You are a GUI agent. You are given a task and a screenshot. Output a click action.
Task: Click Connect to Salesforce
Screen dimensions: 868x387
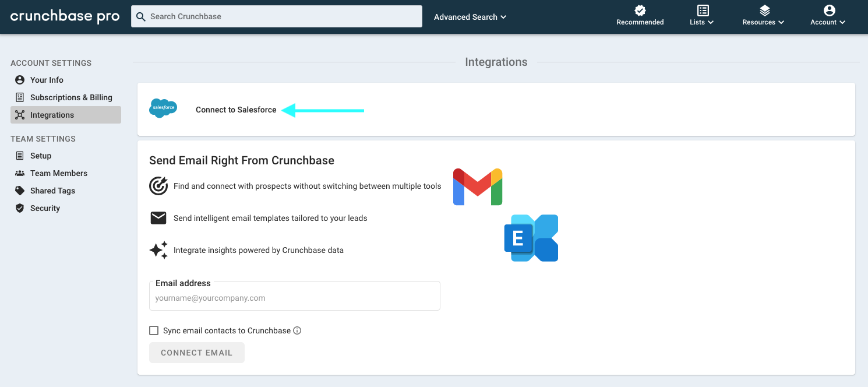236,110
